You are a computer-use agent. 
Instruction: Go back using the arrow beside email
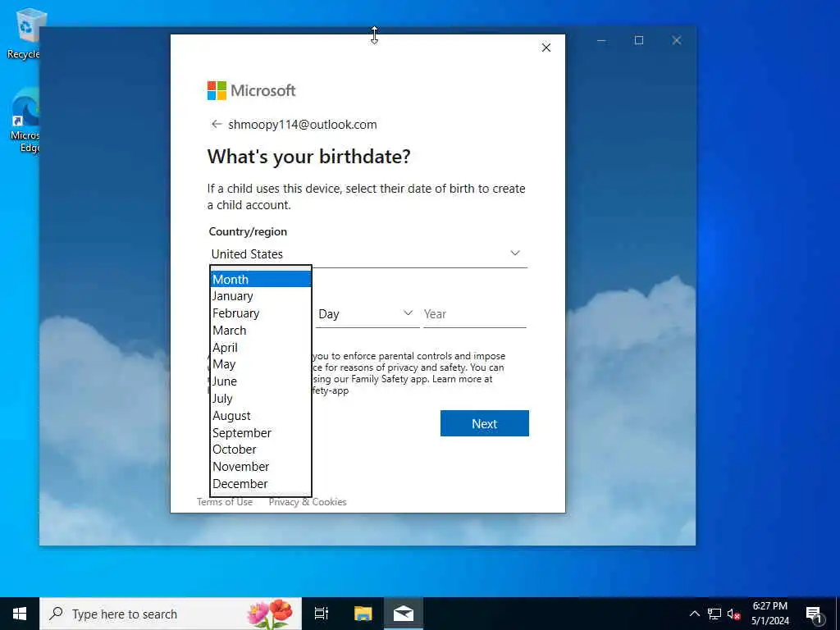[216, 125]
